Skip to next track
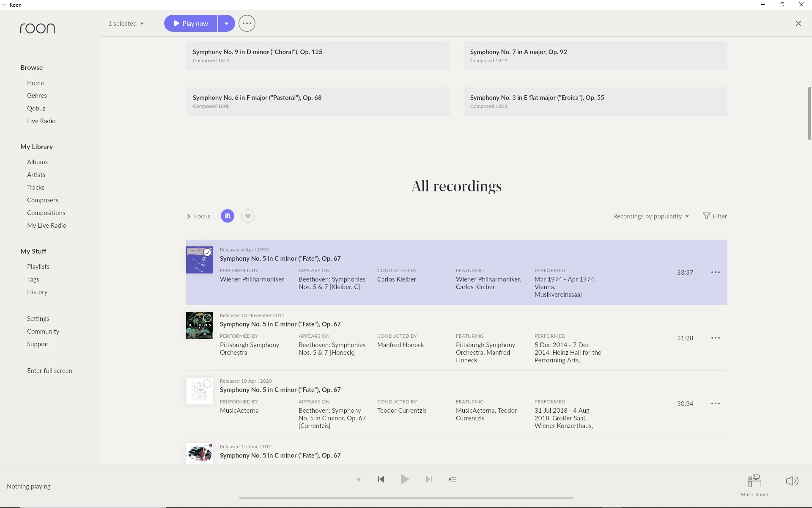This screenshot has height=508, width=812. pos(428,479)
